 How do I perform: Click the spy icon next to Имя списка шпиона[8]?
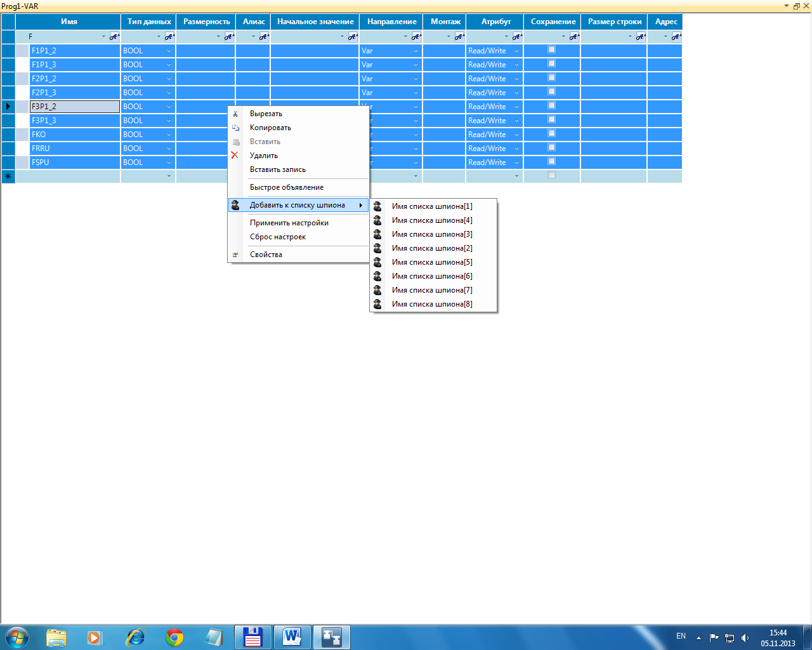coord(377,303)
